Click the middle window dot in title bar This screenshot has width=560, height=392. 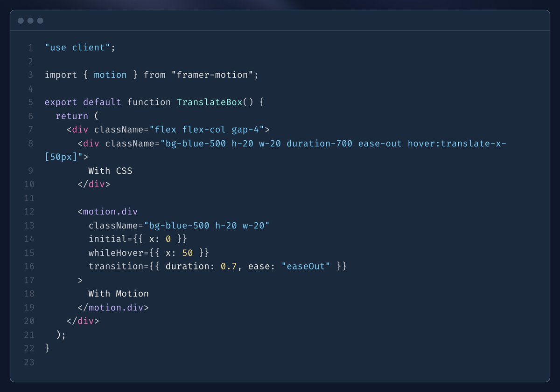pos(30,21)
